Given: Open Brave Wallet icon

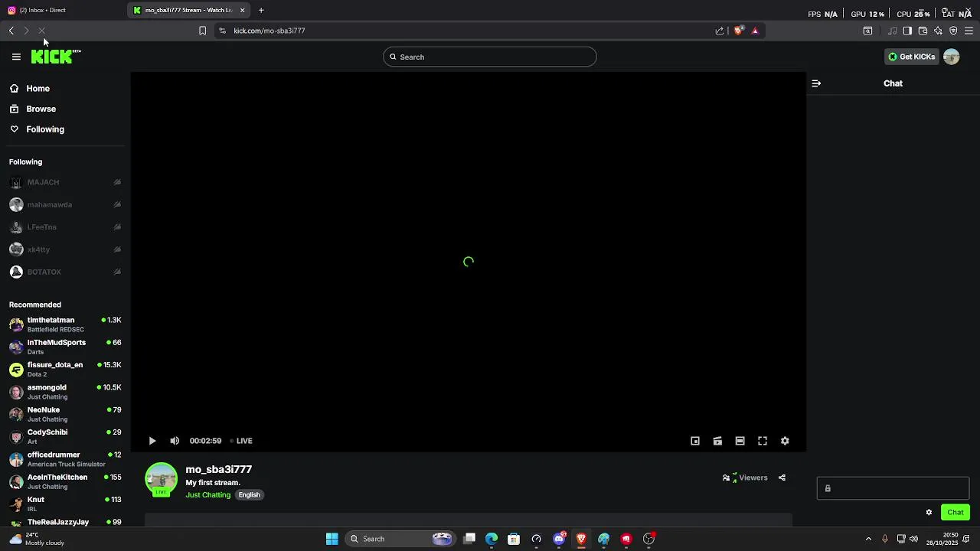Looking at the screenshot, I should (x=923, y=31).
